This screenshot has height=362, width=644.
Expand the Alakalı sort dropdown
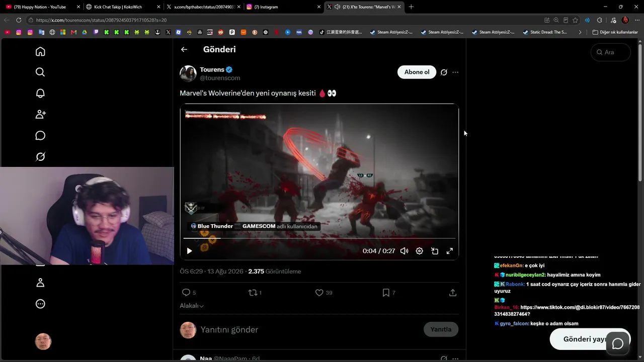[192, 306]
